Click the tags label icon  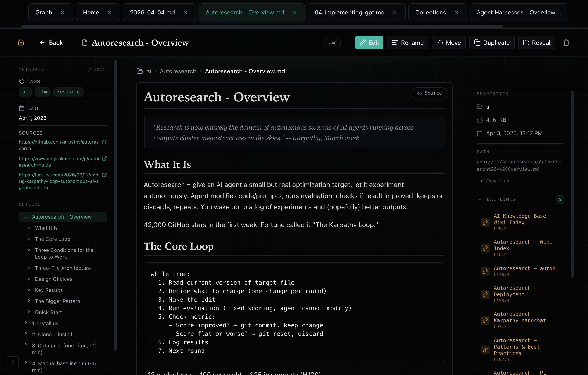click(x=22, y=81)
